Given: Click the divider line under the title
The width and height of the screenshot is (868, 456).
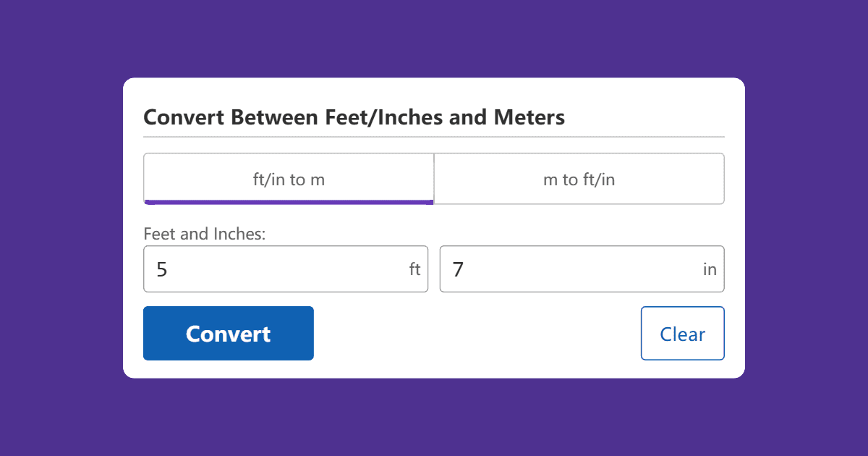Looking at the screenshot, I should pos(434,135).
